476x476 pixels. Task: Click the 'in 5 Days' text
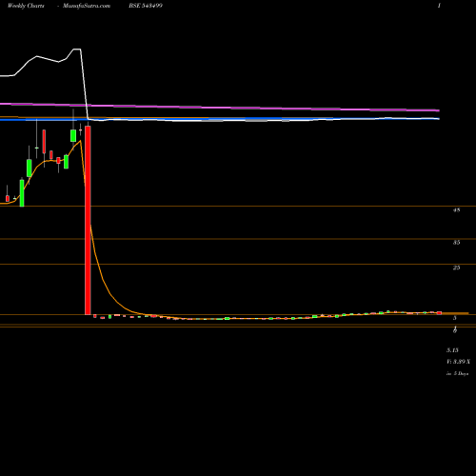(458, 374)
